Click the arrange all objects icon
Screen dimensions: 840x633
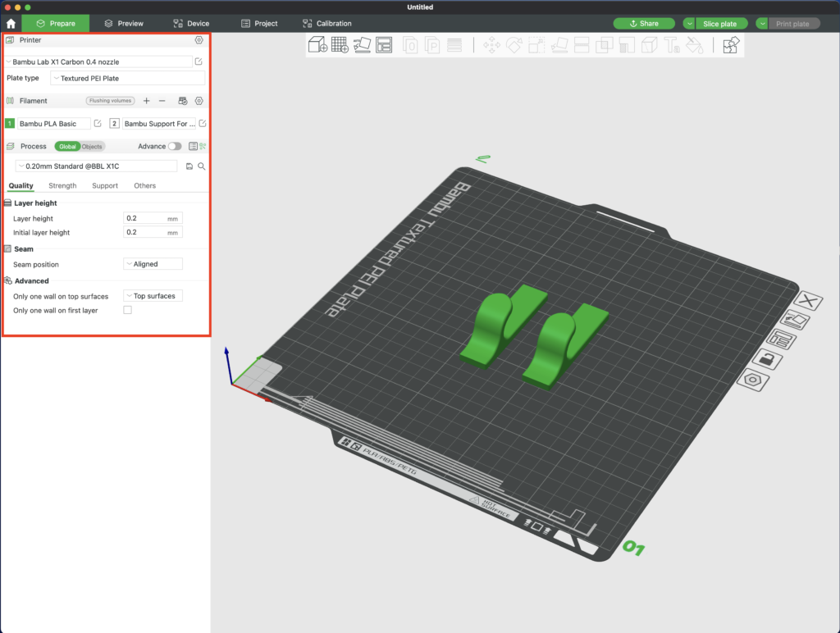(384, 45)
